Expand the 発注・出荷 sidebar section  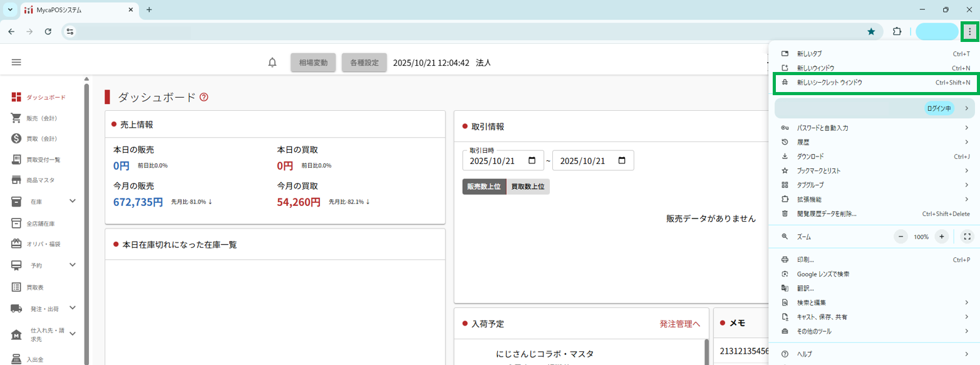(72, 308)
